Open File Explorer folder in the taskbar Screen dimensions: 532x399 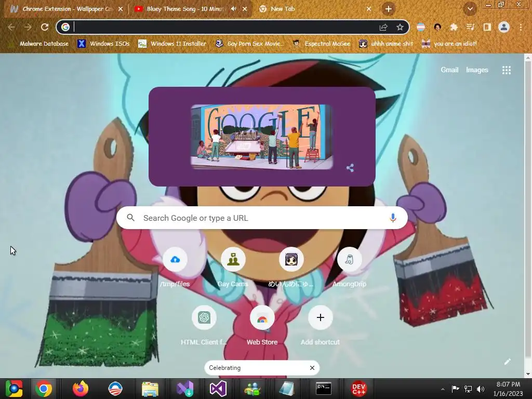150,389
